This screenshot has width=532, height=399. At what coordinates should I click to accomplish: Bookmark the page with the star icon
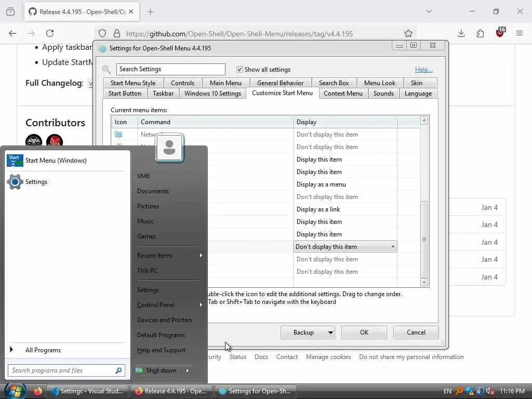(x=408, y=33)
